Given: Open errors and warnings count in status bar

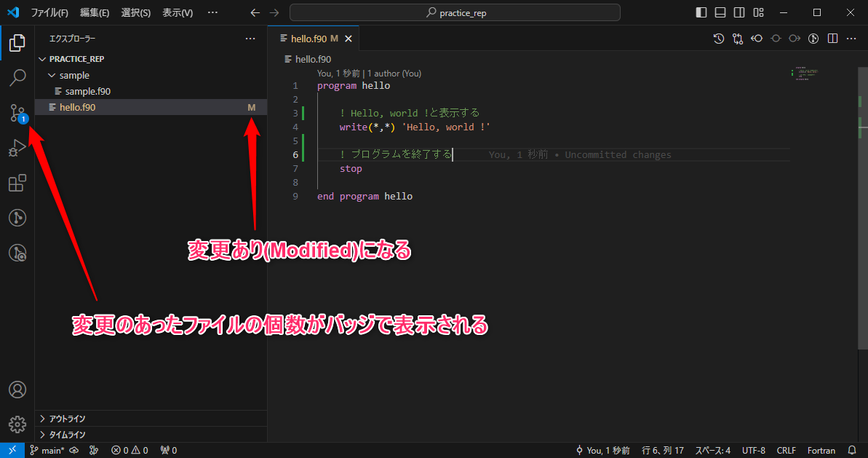Looking at the screenshot, I should (x=130, y=450).
